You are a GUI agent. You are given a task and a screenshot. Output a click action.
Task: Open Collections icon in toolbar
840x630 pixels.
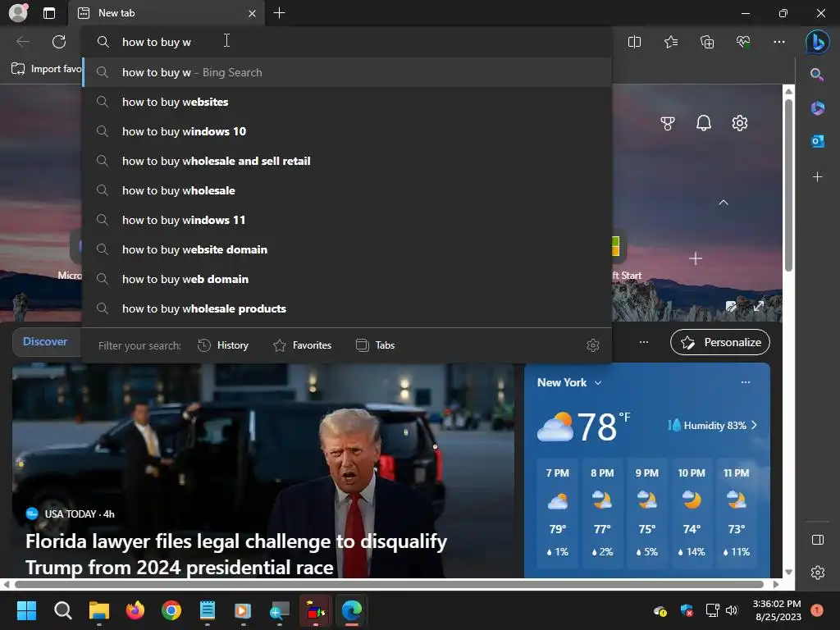pos(707,42)
